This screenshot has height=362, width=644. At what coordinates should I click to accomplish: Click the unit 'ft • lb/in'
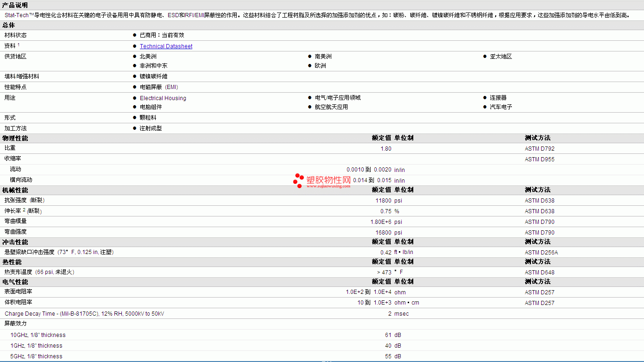coord(404,253)
